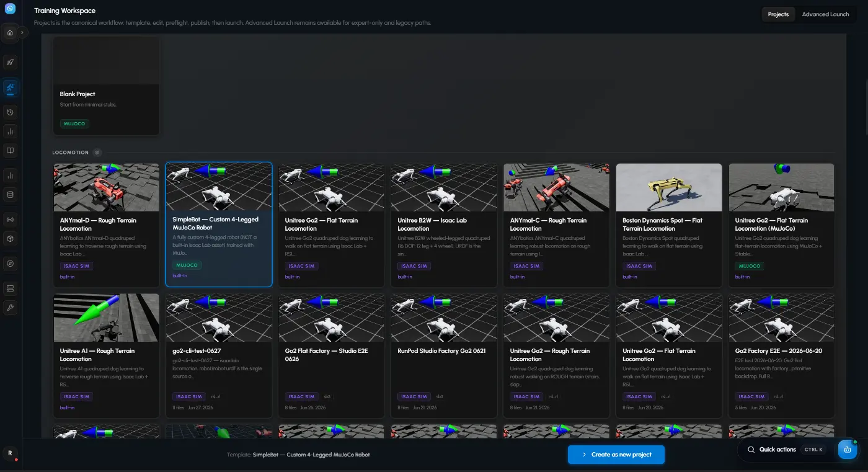Open the history clock icon in sidebar
This screenshot has width=868, height=472.
coord(10,112)
